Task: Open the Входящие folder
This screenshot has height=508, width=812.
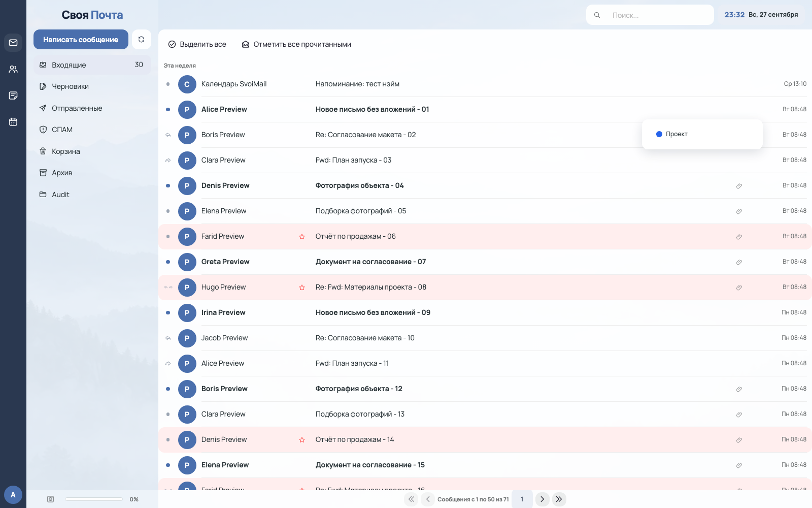Action: coord(92,65)
